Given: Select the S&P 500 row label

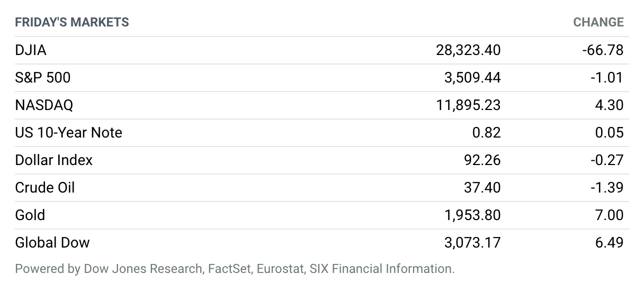Looking at the screenshot, I should click(43, 78).
